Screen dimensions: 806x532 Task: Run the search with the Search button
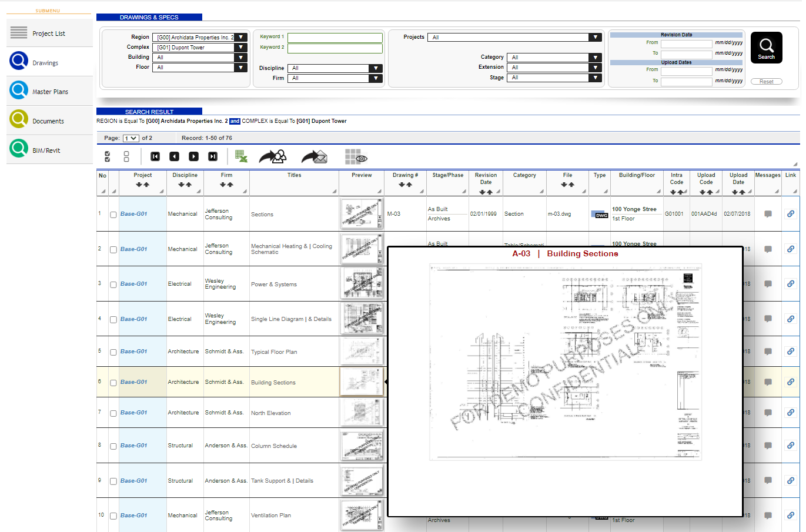766,47
